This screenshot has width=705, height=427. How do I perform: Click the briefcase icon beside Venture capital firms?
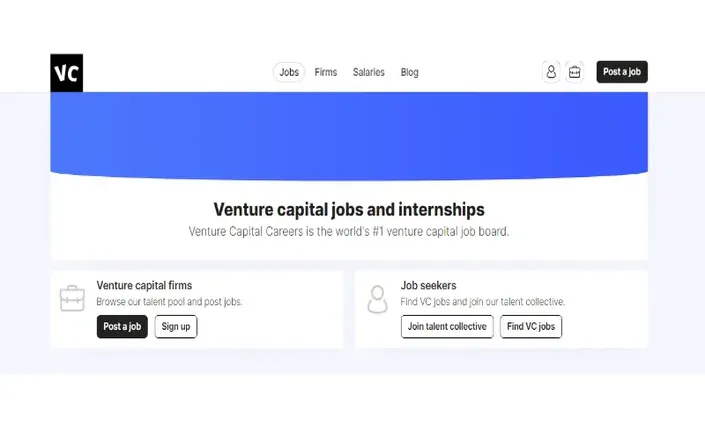coord(72,298)
